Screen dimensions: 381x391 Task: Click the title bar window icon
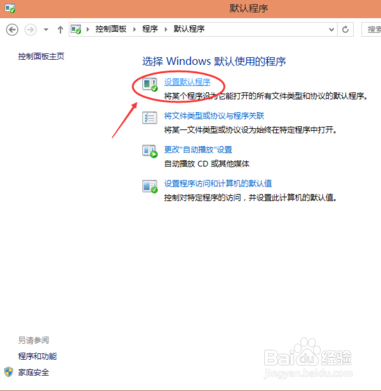coord(10,8)
